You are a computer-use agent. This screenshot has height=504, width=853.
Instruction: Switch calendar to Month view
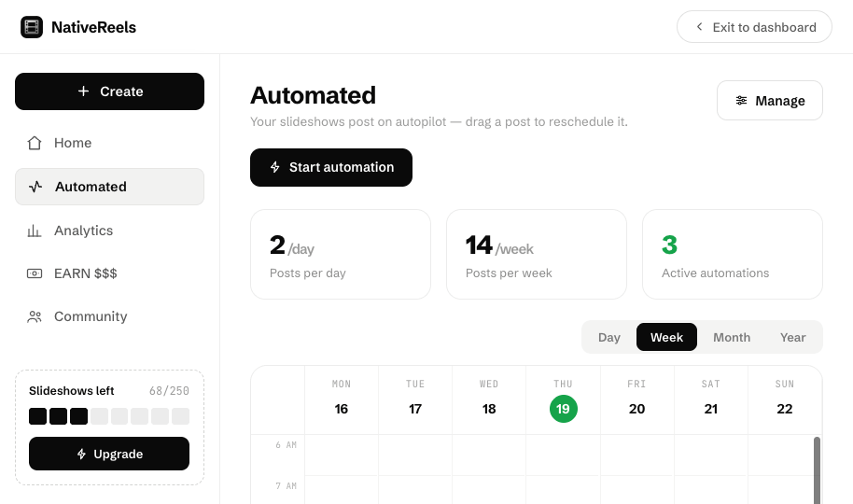coord(732,337)
